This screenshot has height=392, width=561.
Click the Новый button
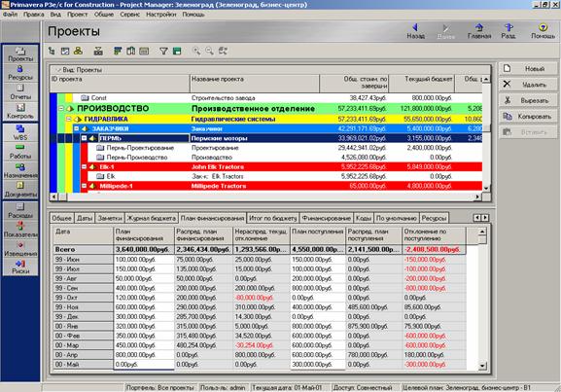click(528, 69)
